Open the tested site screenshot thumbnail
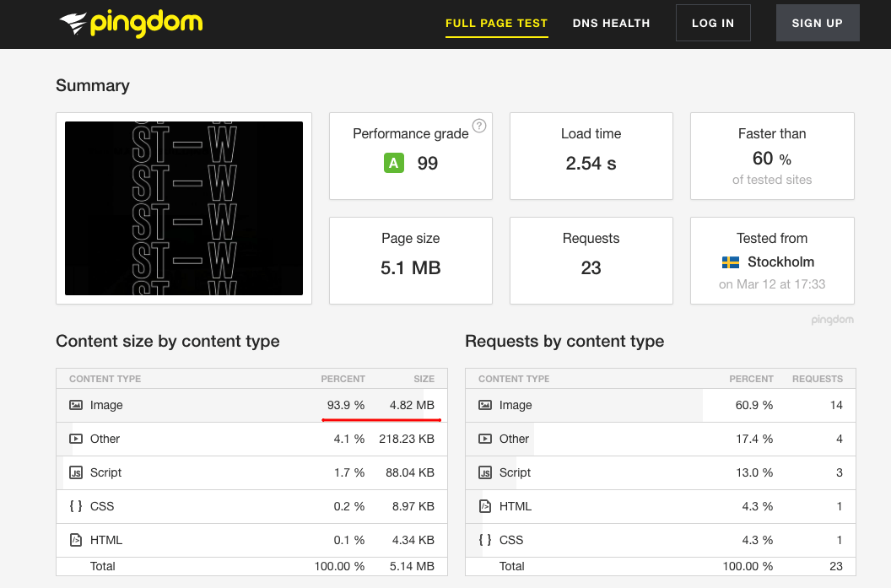 184,208
